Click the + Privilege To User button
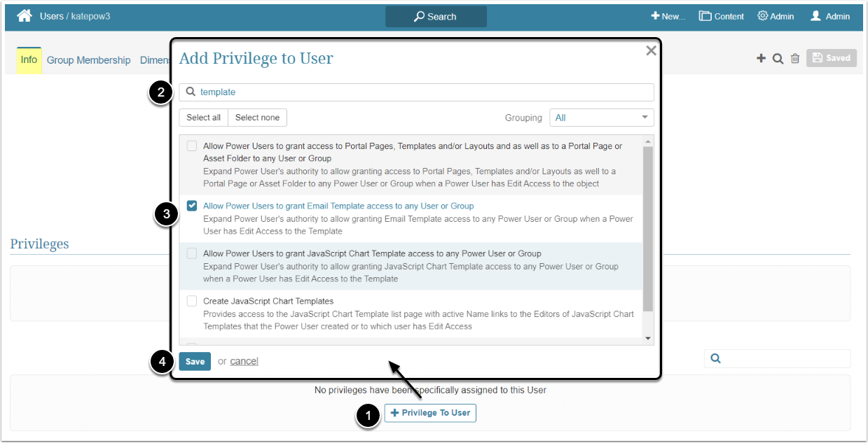Screen dimensions: 868x443 click(430, 413)
